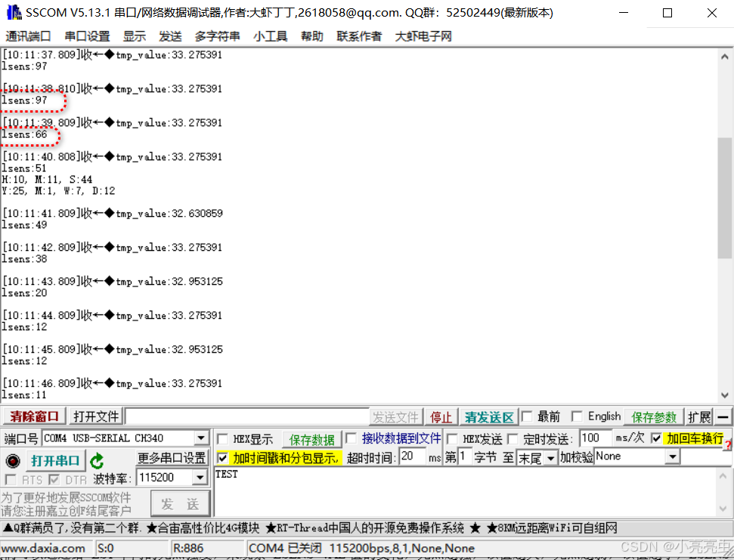Click the 第 byte number field showing 1
Image resolution: width=734 pixels, height=560 pixels.
(464, 456)
